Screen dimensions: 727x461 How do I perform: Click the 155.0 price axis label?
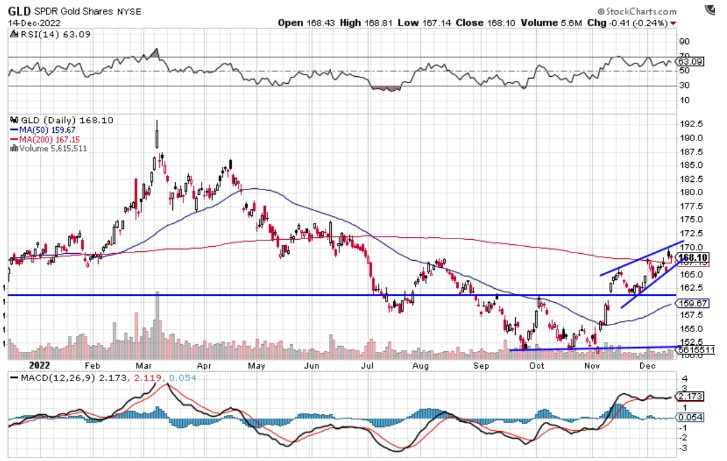(691, 329)
